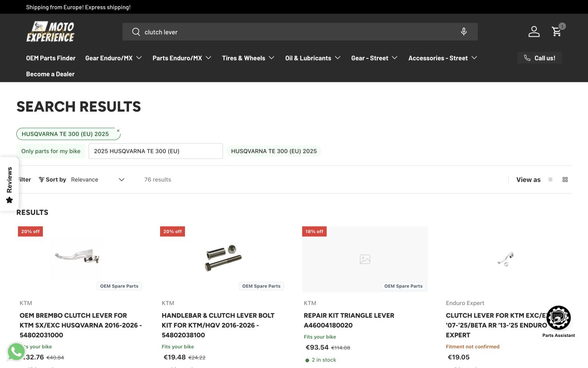Remove the HUSQVARNA TE 300 filter tag
This screenshot has height=368, width=588.
118,131
